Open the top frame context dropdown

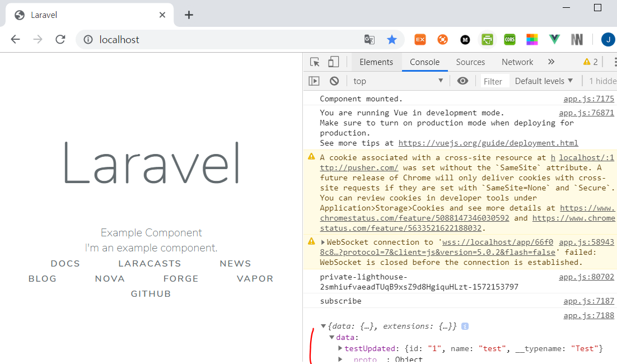point(399,81)
